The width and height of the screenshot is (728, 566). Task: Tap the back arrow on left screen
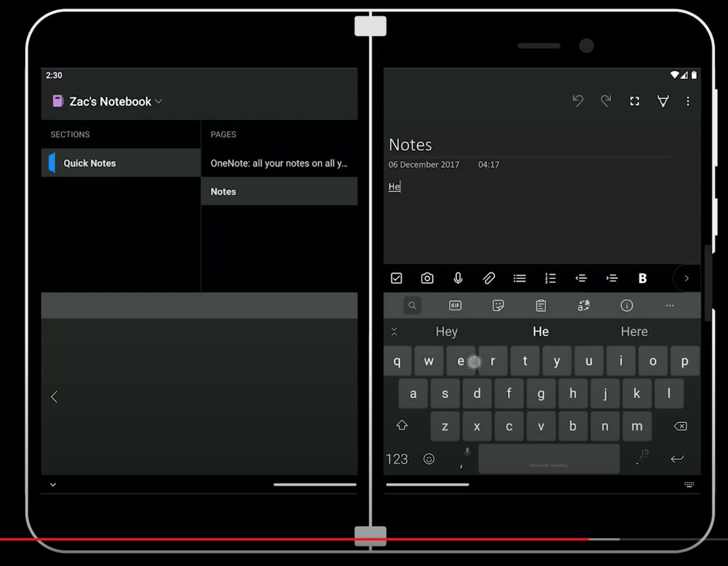[x=55, y=397]
